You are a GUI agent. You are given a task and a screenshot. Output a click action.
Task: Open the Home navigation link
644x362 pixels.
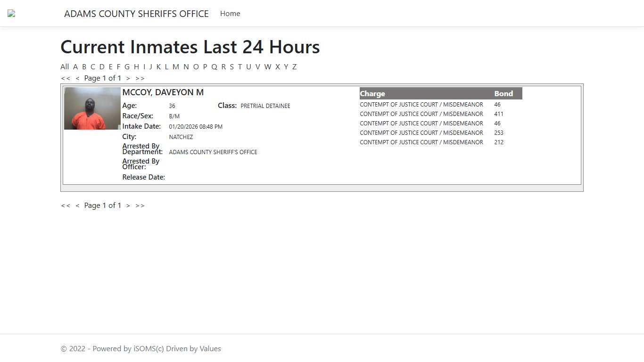[230, 14]
